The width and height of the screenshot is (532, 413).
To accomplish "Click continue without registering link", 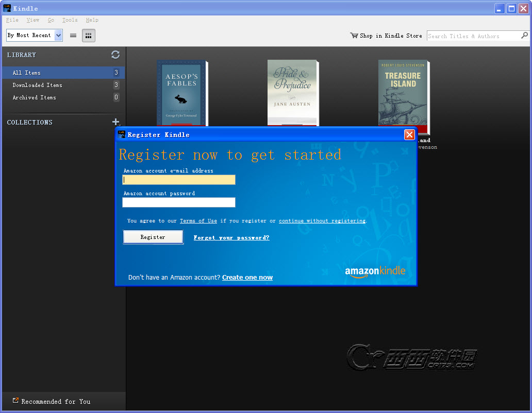I will point(322,221).
